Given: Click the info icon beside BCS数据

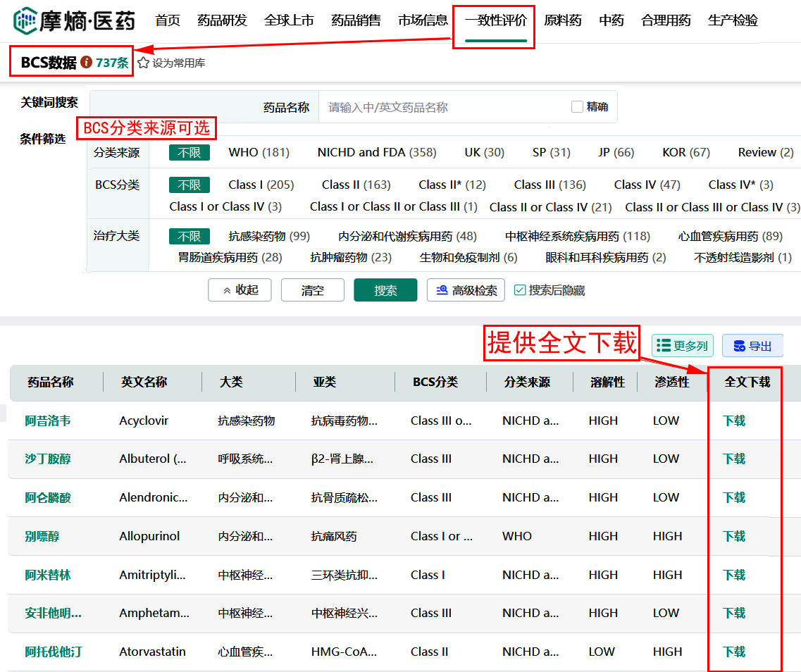Looking at the screenshot, I should pos(87,63).
